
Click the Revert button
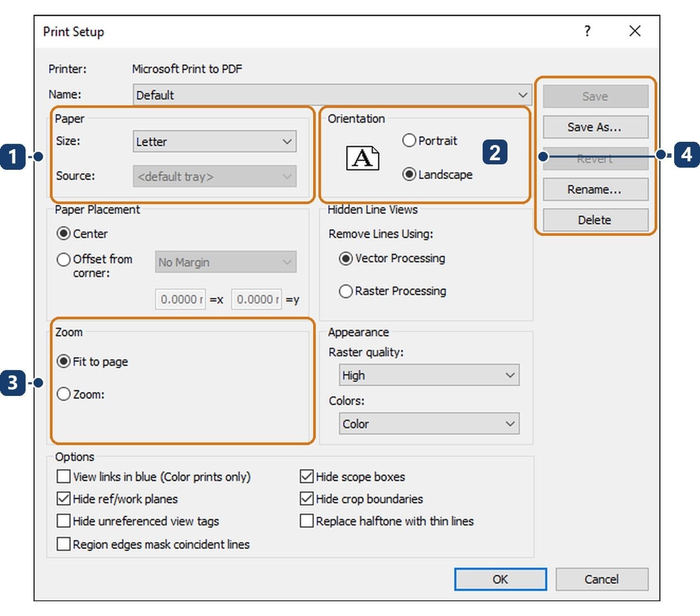click(x=595, y=159)
